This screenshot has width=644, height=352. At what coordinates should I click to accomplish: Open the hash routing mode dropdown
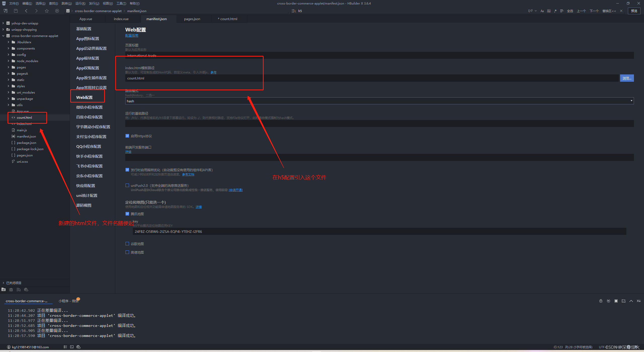coord(379,101)
